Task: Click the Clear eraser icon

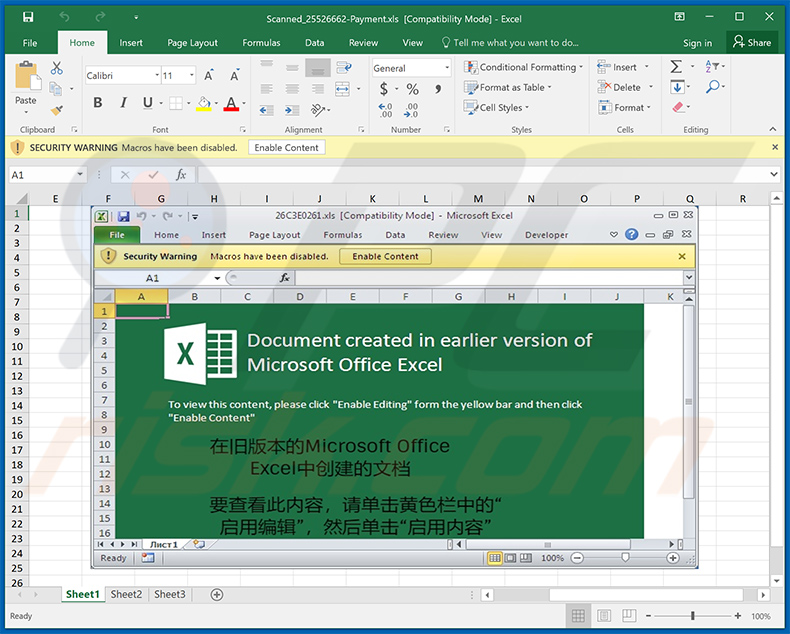Action: click(678, 107)
